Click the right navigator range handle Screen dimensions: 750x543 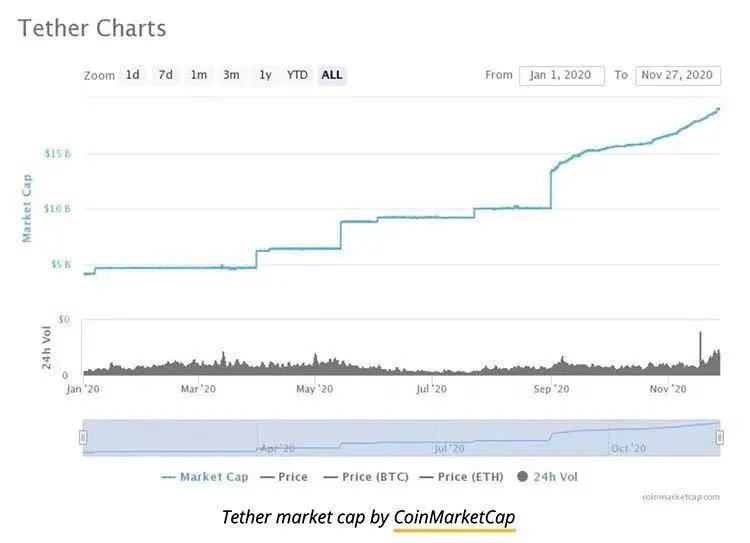tap(719, 437)
